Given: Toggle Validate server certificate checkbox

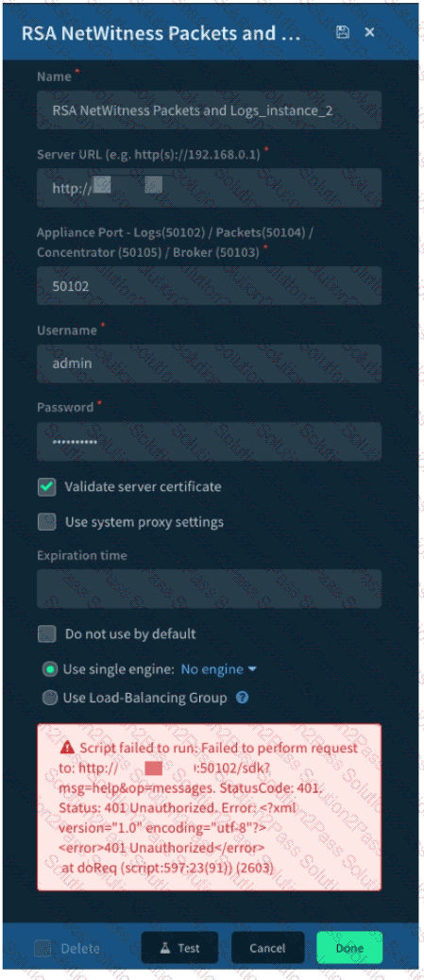Looking at the screenshot, I should coord(47,487).
